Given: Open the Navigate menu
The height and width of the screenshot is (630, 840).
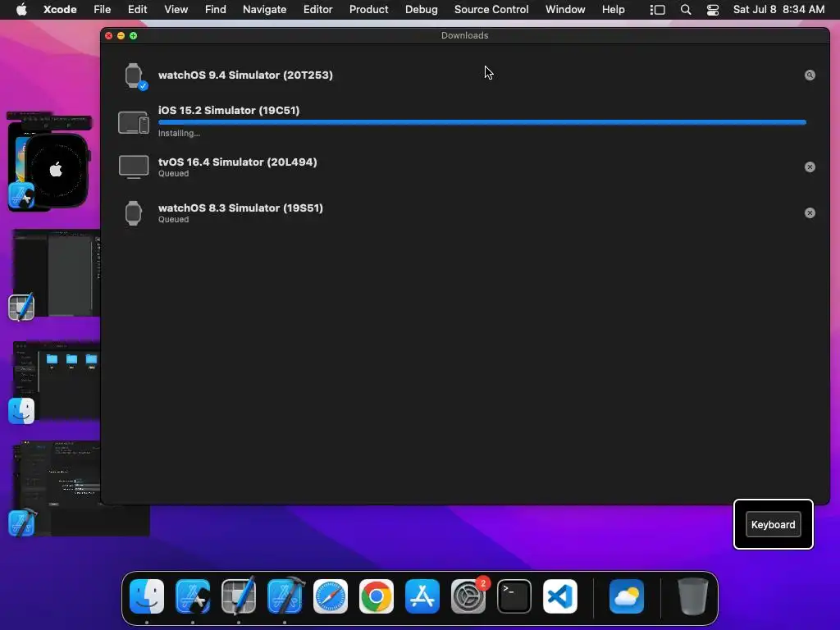Looking at the screenshot, I should tap(265, 10).
